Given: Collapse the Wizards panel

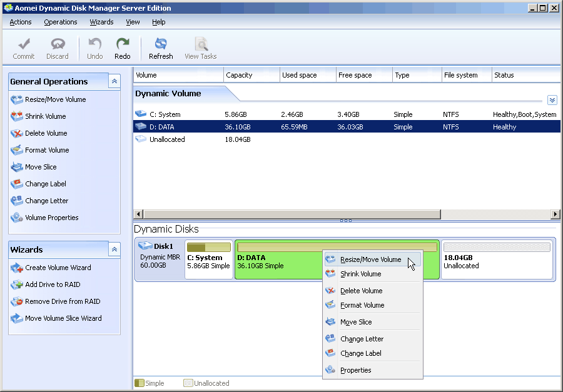Looking at the screenshot, I should click(114, 249).
